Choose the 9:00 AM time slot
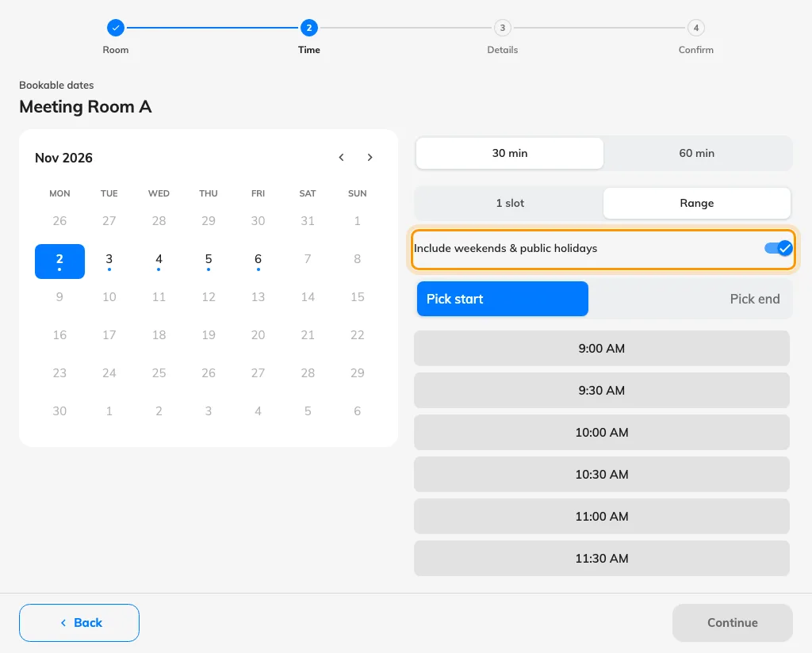Image resolution: width=812 pixels, height=653 pixels. [x=602, y=348]
